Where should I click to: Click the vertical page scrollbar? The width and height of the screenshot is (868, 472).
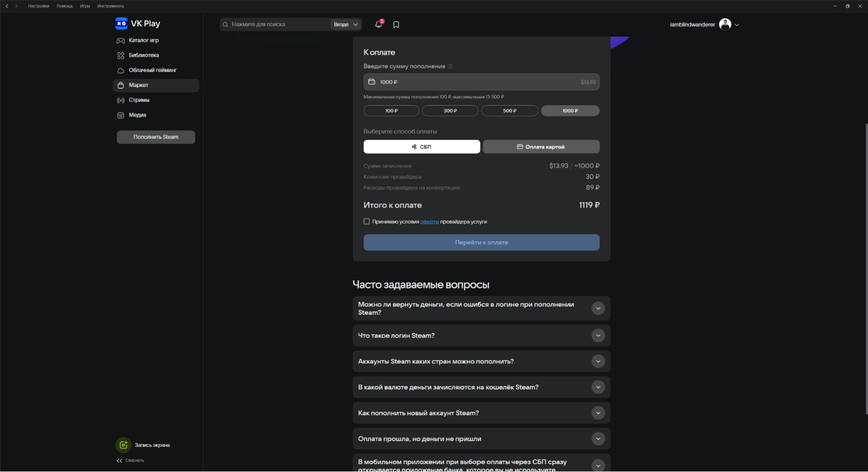[x=866, y=269]
